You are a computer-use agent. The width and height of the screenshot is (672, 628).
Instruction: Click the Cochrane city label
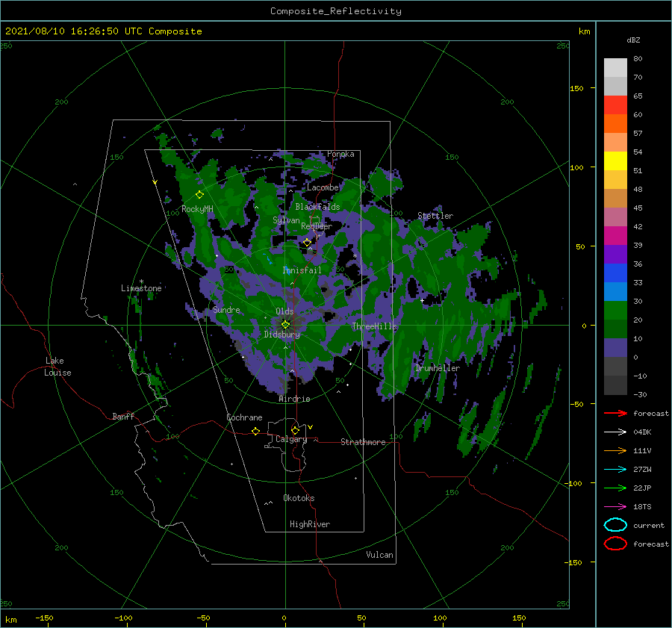point(244,417)
